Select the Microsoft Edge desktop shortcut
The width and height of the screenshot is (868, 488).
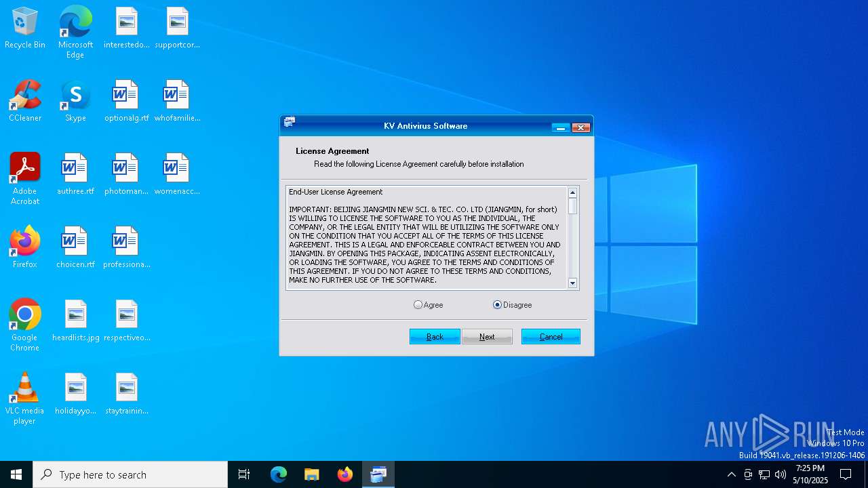tap(75, 33)
